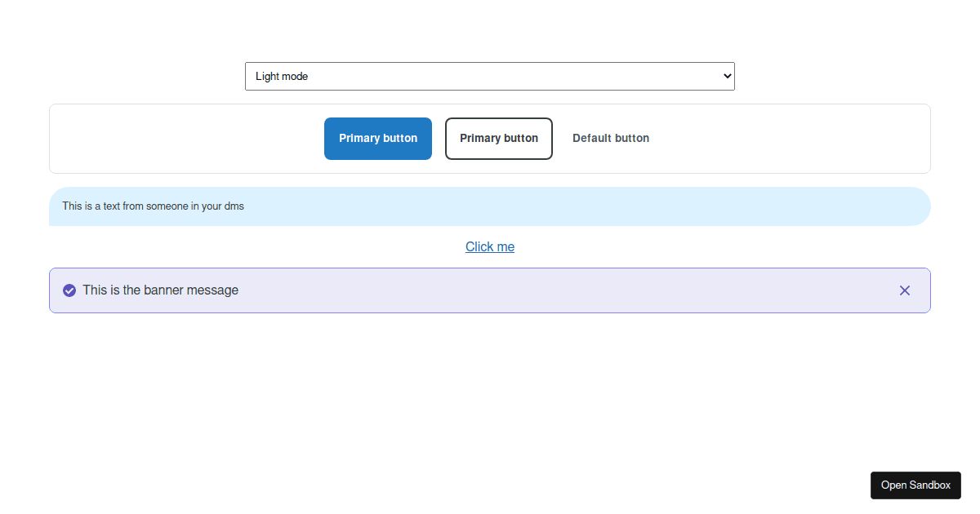The width and height of the screenshot is (980, 514).
Task: Click the filled blue Primary button
Action: tap(378, 139)
